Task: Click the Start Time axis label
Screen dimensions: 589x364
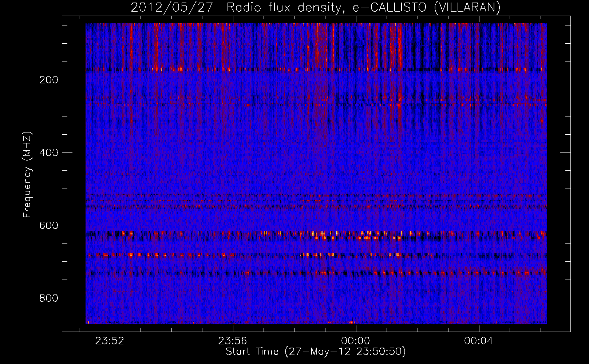Action: 316,352
